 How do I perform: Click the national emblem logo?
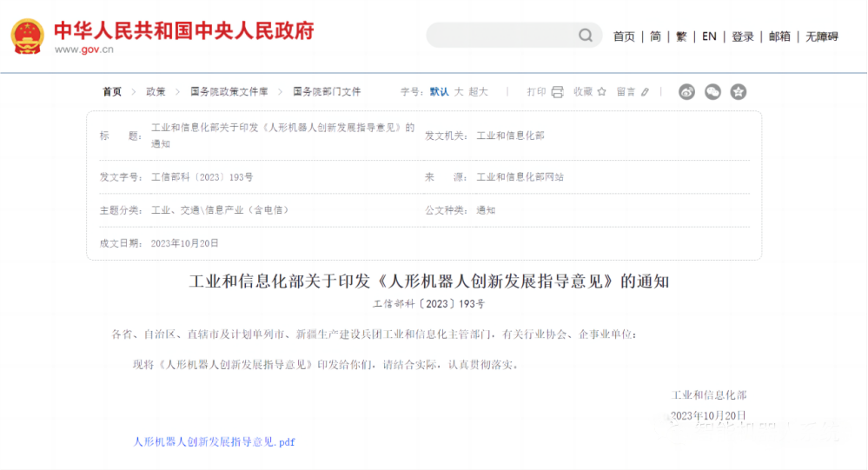coord(28,36)
